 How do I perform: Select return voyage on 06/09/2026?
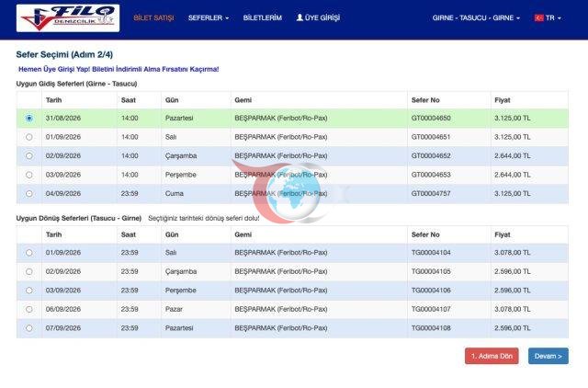(x=29, y=309)
